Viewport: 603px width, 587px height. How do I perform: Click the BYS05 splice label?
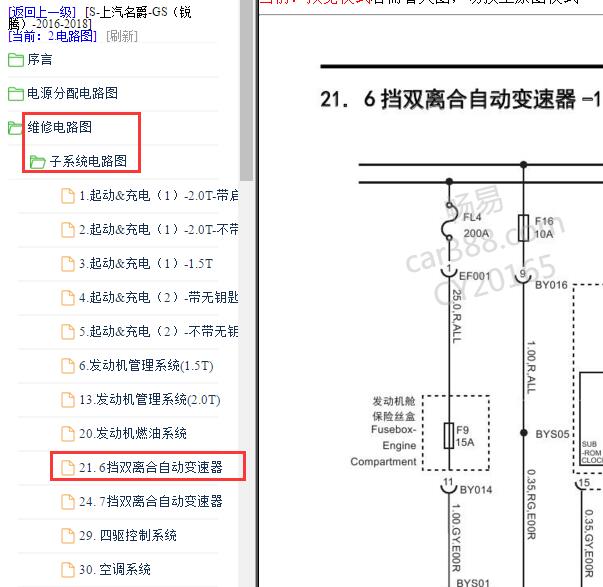(x=552, y=434)
